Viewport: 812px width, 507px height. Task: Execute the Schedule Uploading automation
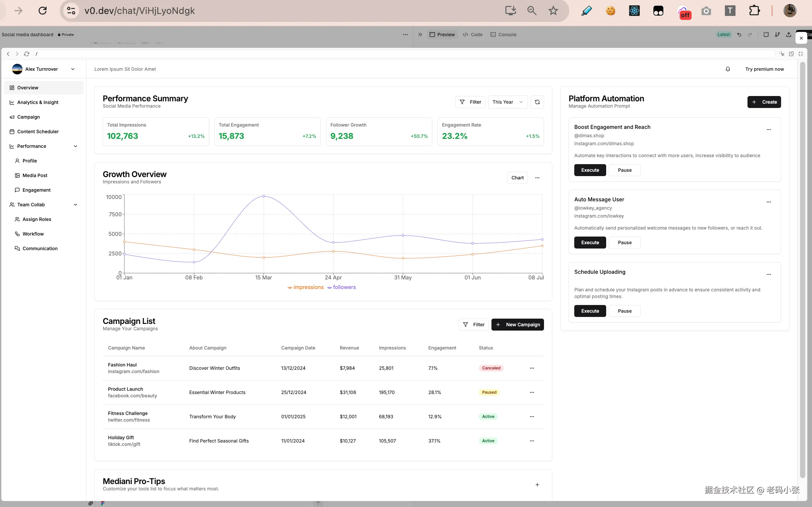(x=590, y=311)
